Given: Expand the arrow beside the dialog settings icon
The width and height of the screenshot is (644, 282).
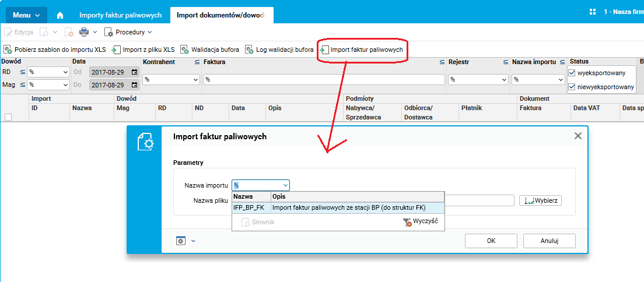Looking at the screenshot, I should pos(194,241).
